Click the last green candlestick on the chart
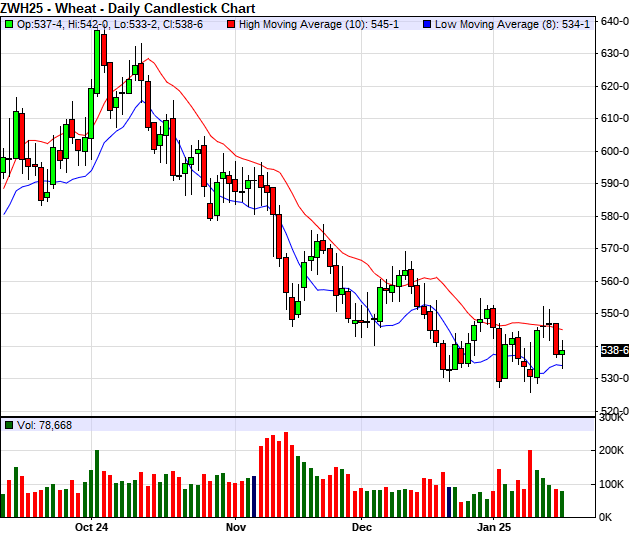This screenshot has height=536, width=640. (562, 352)
